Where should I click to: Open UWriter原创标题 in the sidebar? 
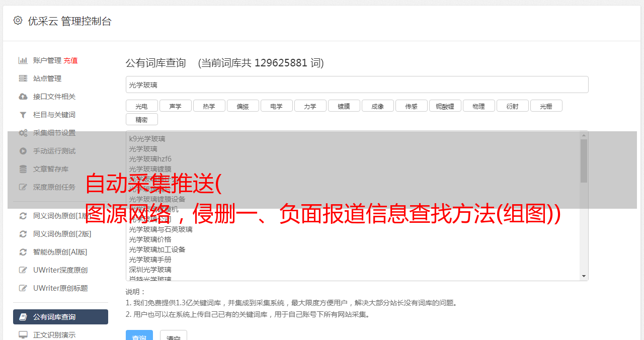(x=60, y=288)
